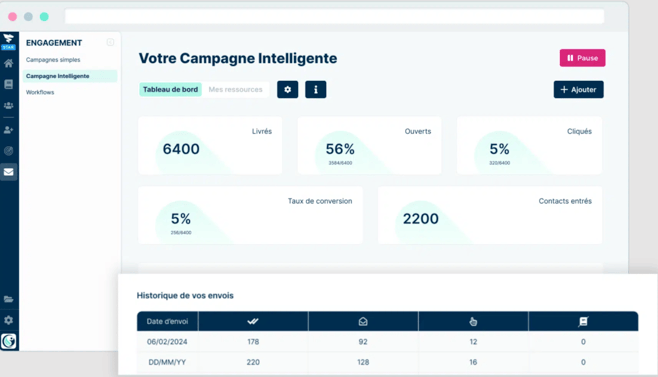Screen dimensions: 658x377
Task: Click the browser address bar
Action: point(334,16)
